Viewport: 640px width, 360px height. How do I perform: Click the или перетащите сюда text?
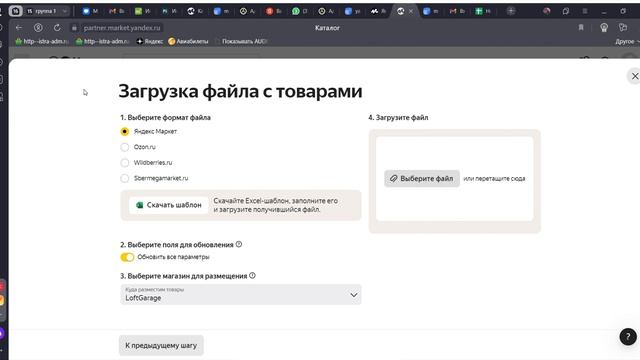[x=494, y=178]
